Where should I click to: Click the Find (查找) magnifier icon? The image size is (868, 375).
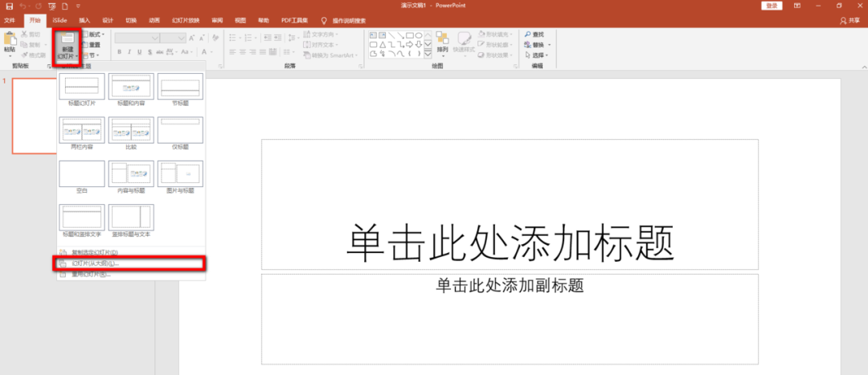(527, 35)
